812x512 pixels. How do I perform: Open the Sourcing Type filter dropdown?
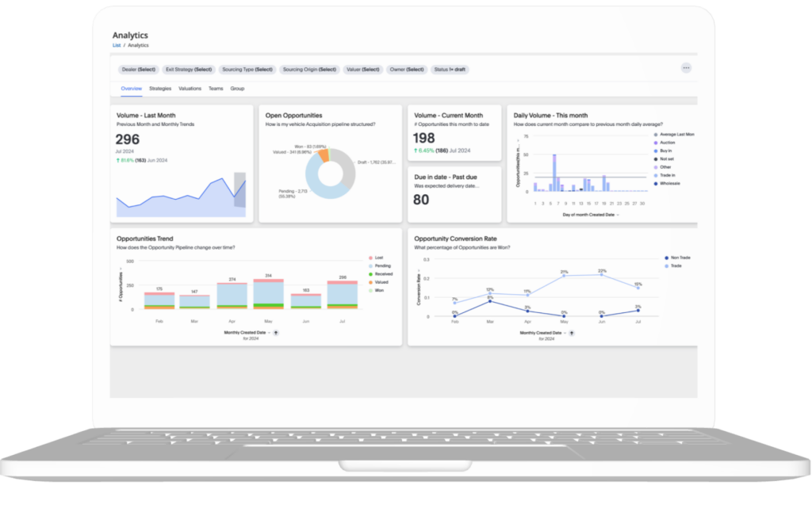(248, 70)
